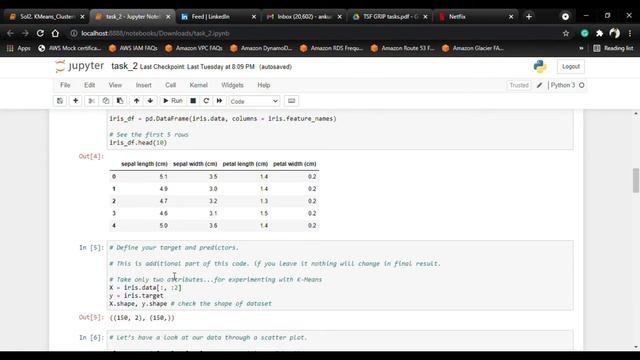Screen dimensions: 640x360
Task: Open Chrome three-dot menu
Action: click(x=630, y=33)
